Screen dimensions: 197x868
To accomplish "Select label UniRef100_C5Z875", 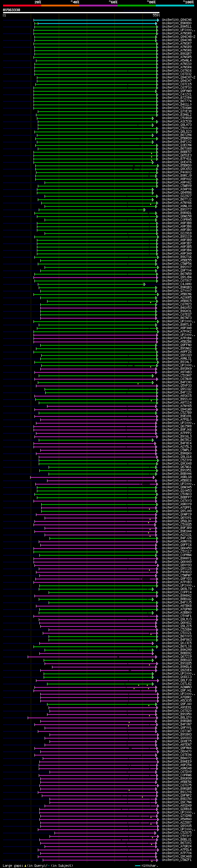I will point(177,833).
